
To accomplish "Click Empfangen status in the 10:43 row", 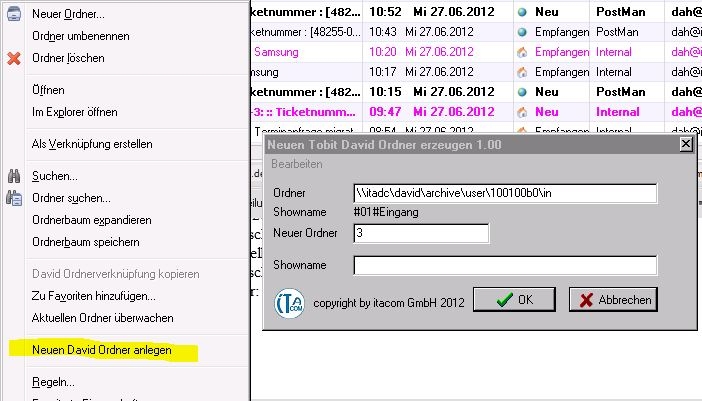I will click(562, 32).
